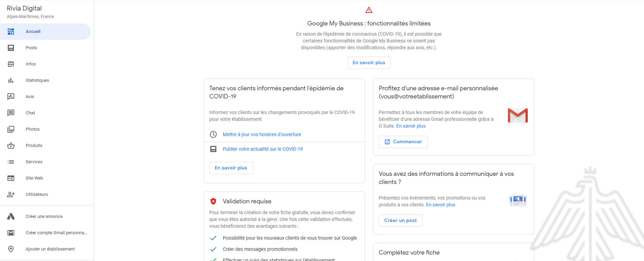Open Services menu entry
This screenshot has height=261, width=644.
click(45, 162)
